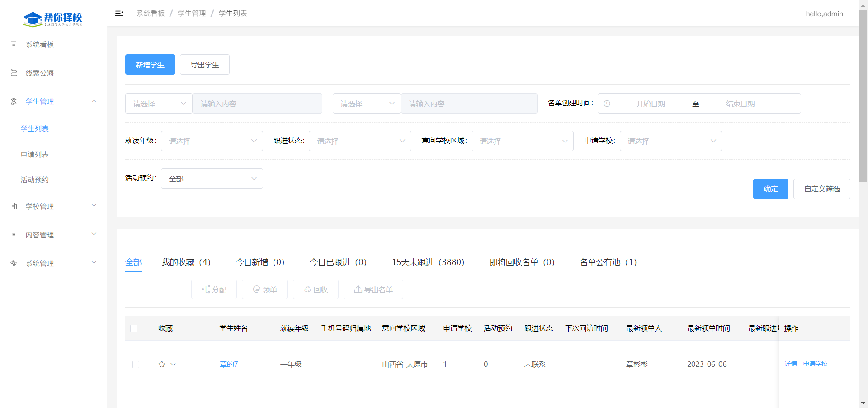Switch to the 今日已跟进 (0) tab
The image size is (868, 408).
338,262
